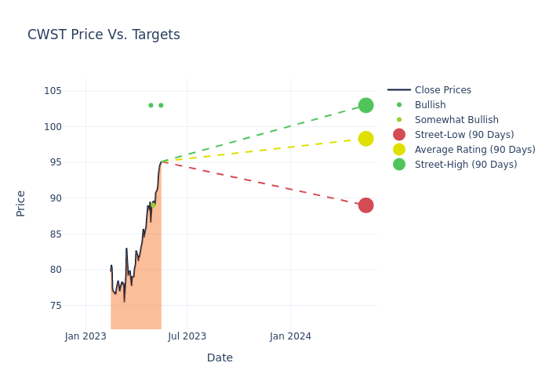This screenshot has width=549, height=392.
Task: Toggle Street-High (90 Days) legend label
Action: (466, 165)
